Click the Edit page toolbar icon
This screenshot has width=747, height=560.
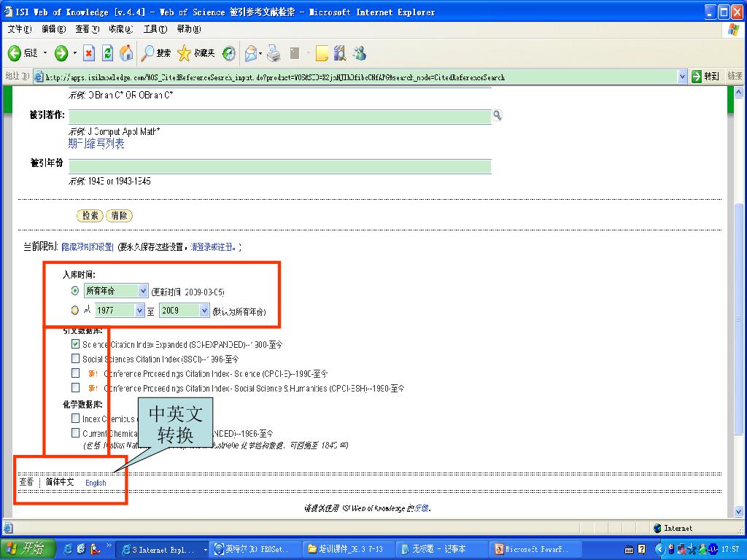(295, 53)
